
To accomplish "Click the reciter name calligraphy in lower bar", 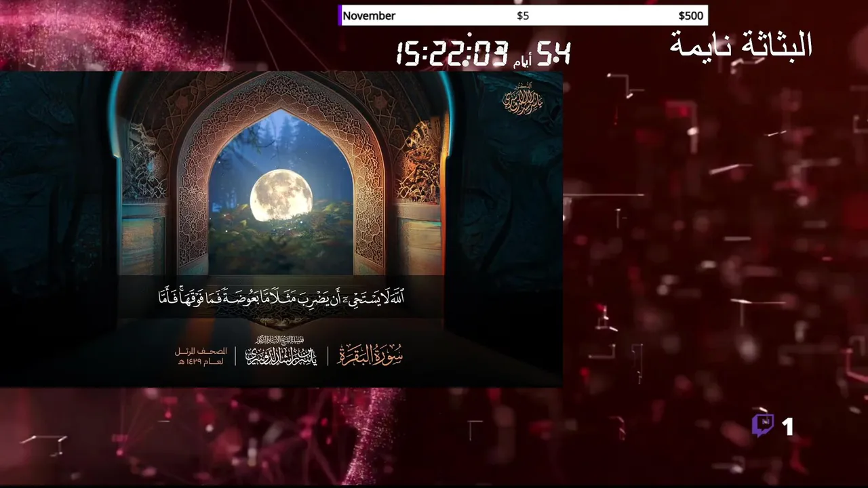I will click(x=281, y=352).
